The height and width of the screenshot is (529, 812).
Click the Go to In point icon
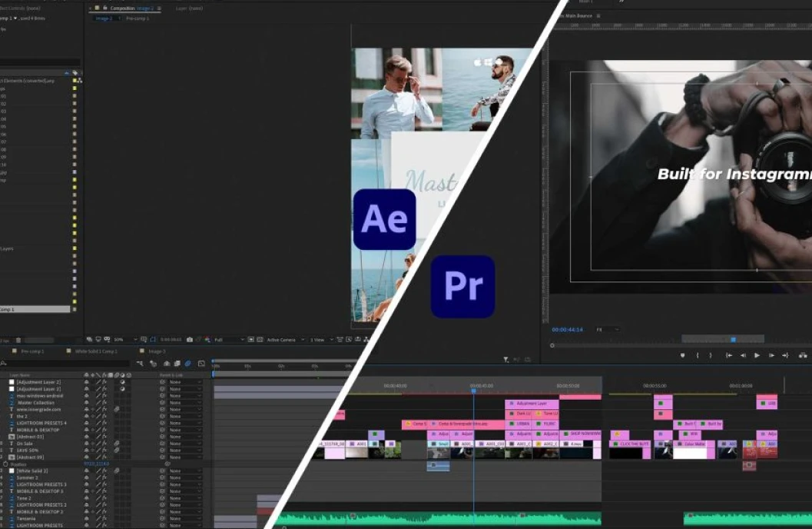click(728, 355)
